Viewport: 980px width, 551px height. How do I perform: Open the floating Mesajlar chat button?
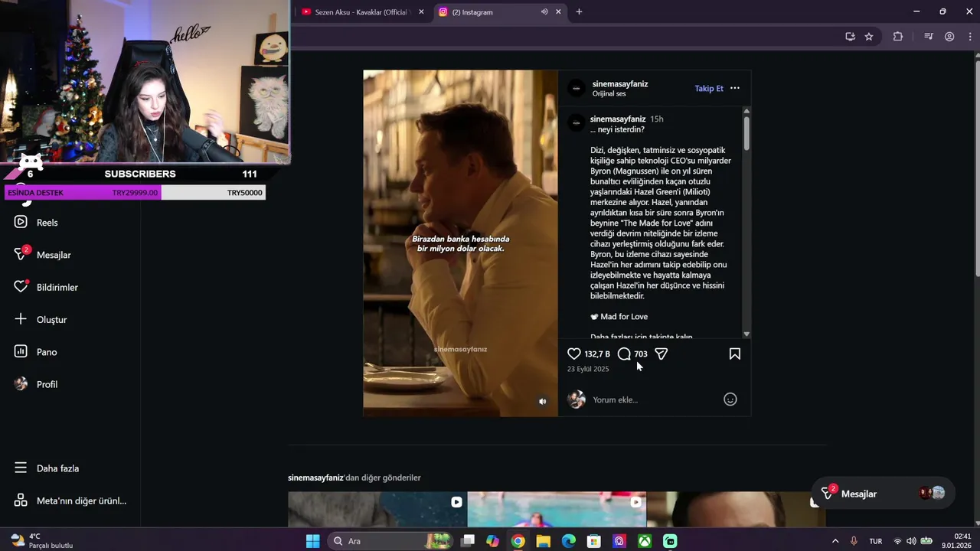pos(882,494)
